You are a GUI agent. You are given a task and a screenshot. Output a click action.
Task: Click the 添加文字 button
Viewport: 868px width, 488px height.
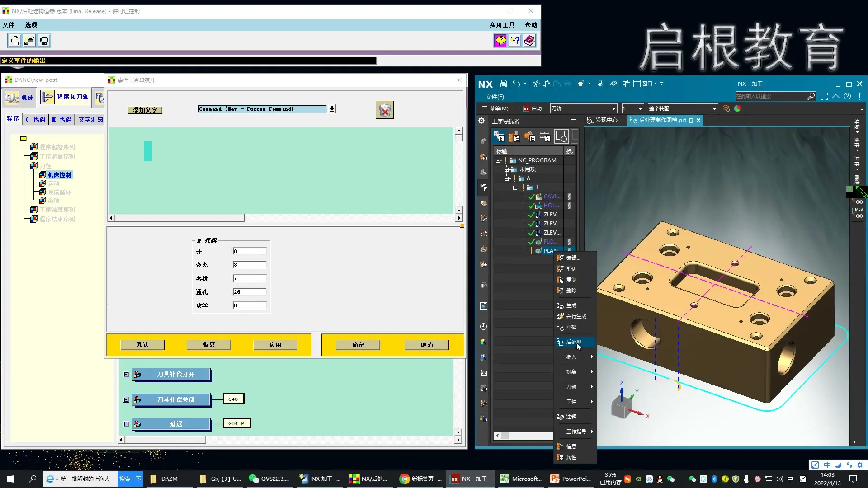(x=145, y=110)
